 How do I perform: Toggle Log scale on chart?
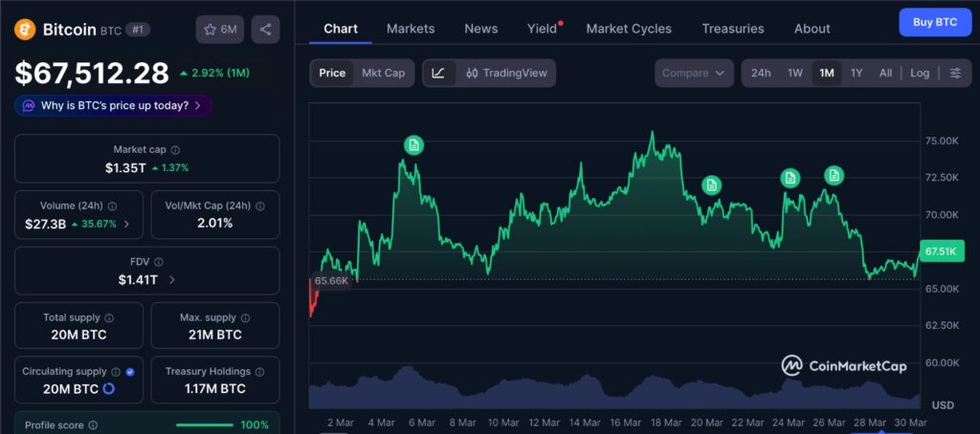tap(920, 73)
